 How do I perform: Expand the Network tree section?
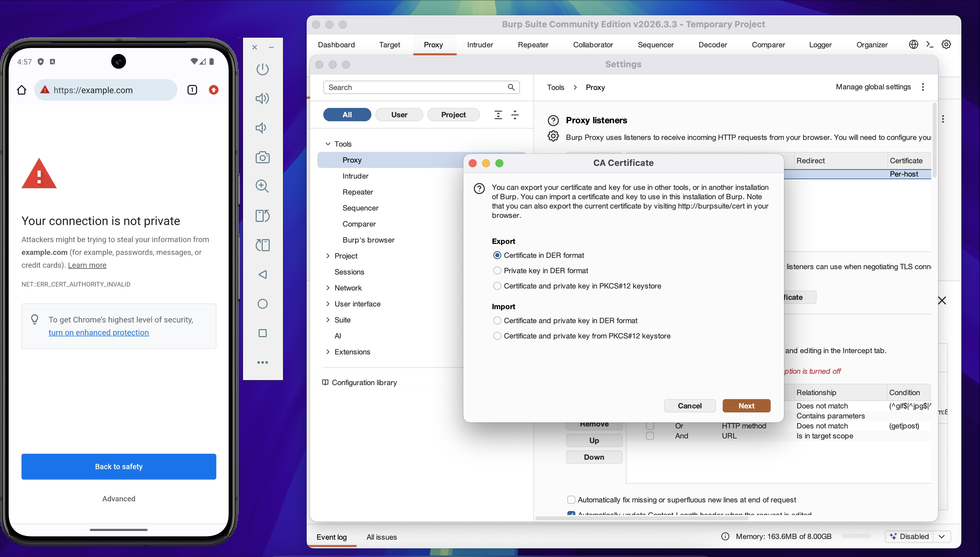tap(328, 288)
